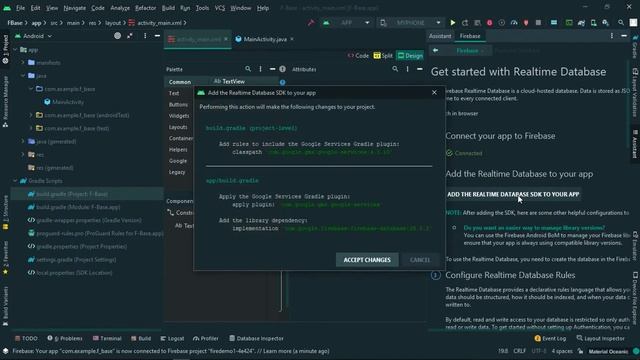Open Project panel options three-dot icon
Image resolution: width=640 pixels, height=360 pixels.
145,36
